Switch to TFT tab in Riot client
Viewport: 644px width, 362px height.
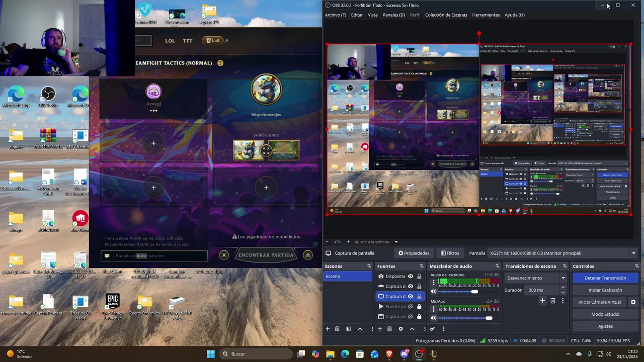(188, 41)
